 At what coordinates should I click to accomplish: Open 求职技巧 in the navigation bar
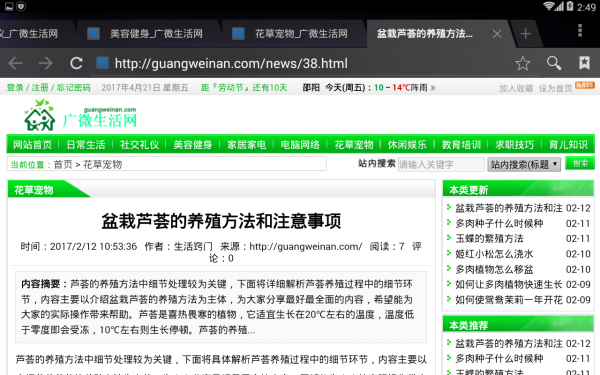coord(514,145)
